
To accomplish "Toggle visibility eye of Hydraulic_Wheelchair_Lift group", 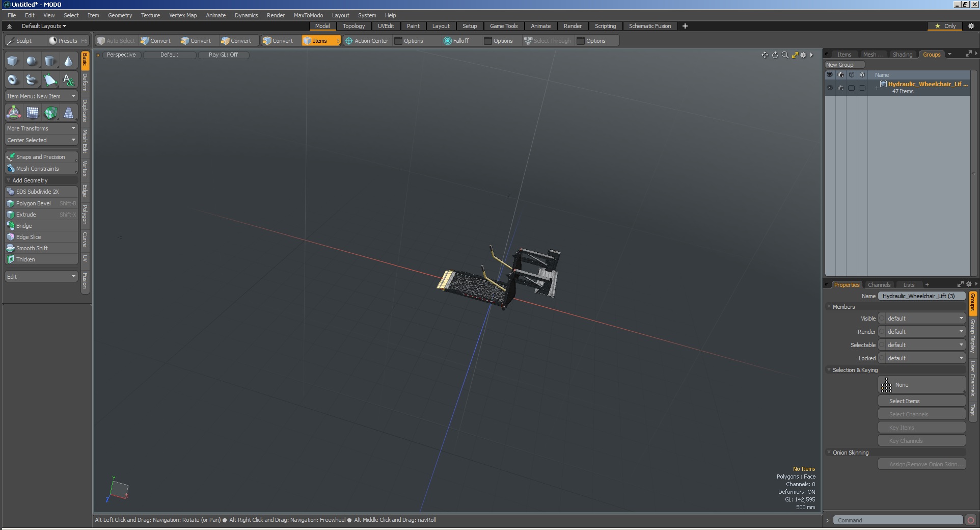I will 830,88.
